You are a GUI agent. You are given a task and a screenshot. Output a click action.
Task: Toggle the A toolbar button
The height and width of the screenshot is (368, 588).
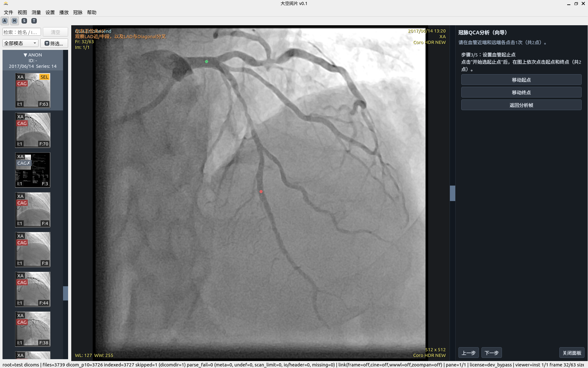[x=5, y=21]
